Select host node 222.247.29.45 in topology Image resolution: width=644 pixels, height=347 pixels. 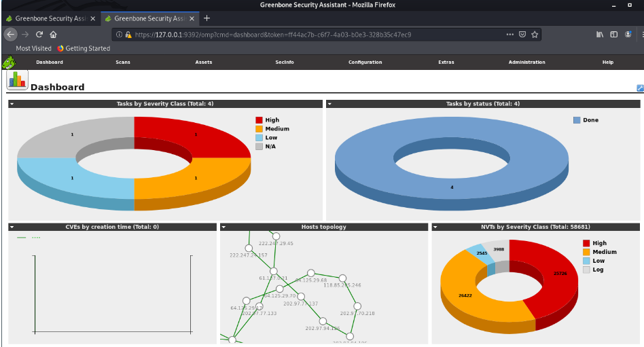(276, 236)
